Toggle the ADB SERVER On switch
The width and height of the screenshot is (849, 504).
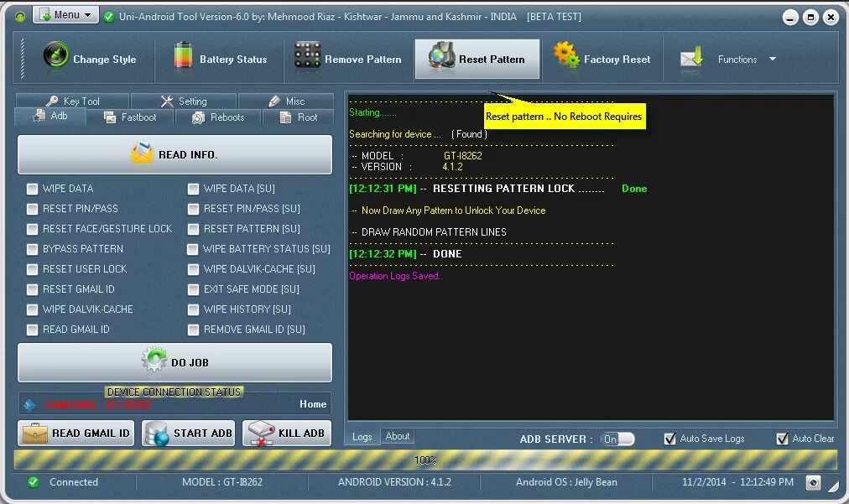(x=617, y=439)
